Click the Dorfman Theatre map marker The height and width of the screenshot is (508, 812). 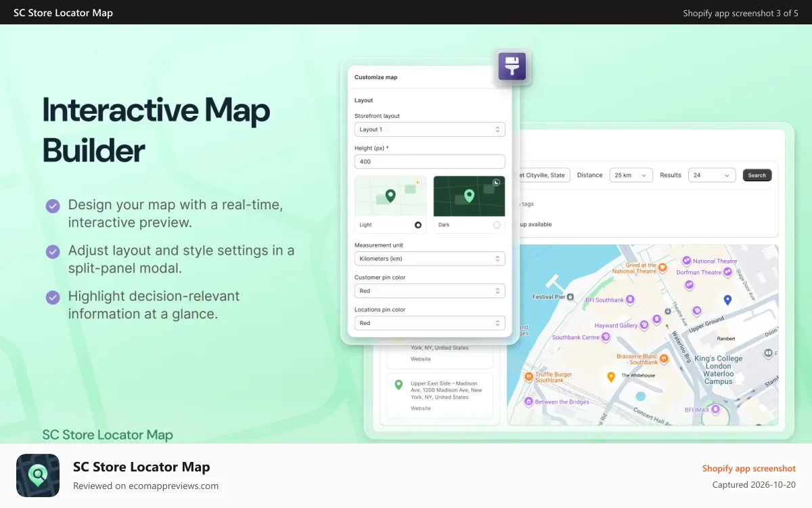click(x=728, y=272)
